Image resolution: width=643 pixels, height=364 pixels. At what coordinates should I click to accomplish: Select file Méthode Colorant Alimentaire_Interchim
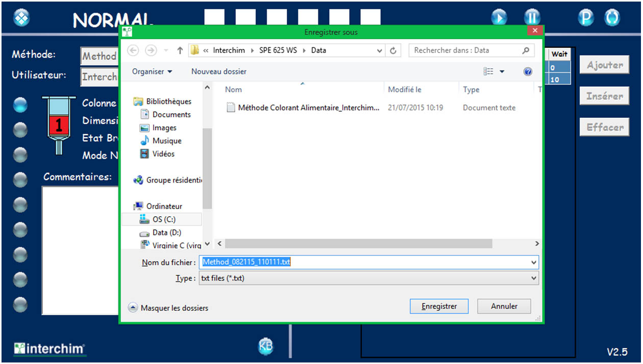(x=304, y=108)
